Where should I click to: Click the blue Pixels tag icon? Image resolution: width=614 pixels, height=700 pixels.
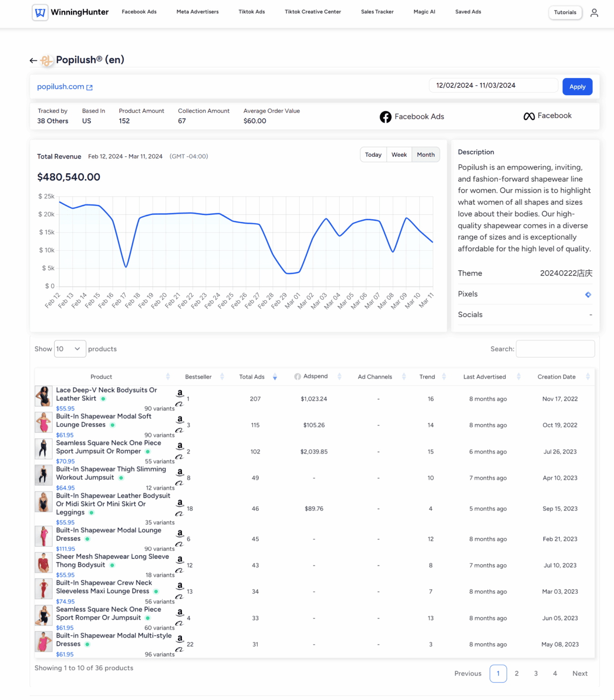coord(588,295)
